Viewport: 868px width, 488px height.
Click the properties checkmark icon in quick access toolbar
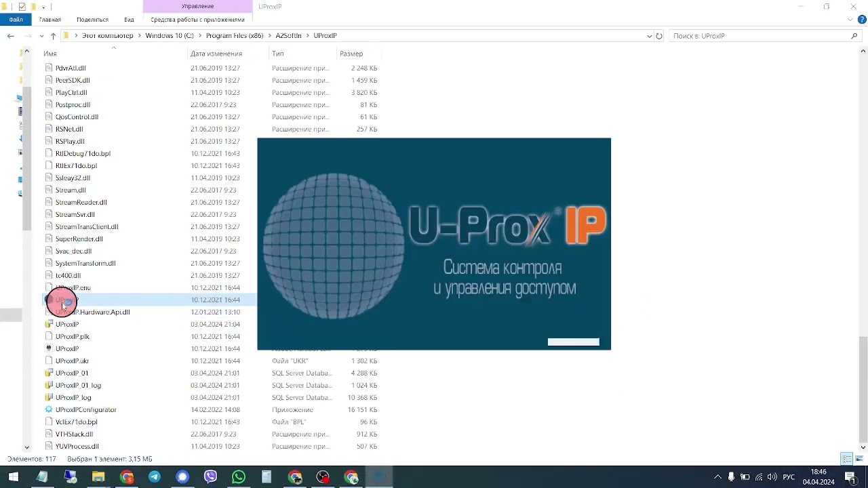[22, 7]
